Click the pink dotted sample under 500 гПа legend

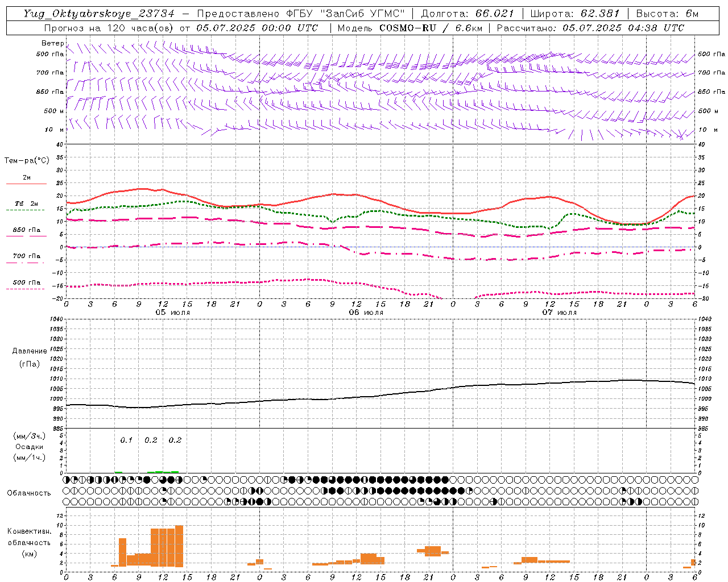26,289
